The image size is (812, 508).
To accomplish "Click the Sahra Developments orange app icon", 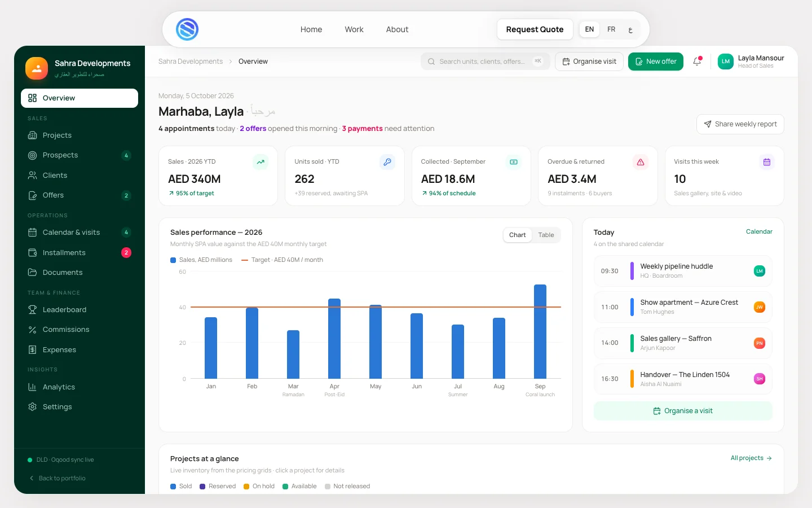I will coord(37,68).
